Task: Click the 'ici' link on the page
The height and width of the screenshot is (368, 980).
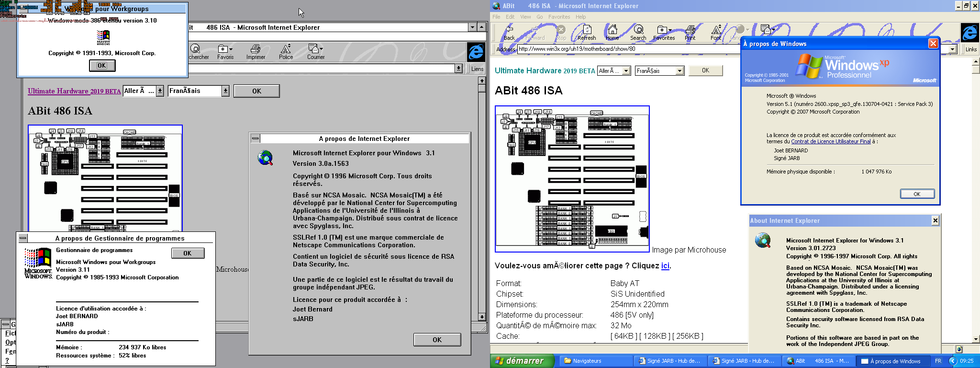Action: (665, 266)
